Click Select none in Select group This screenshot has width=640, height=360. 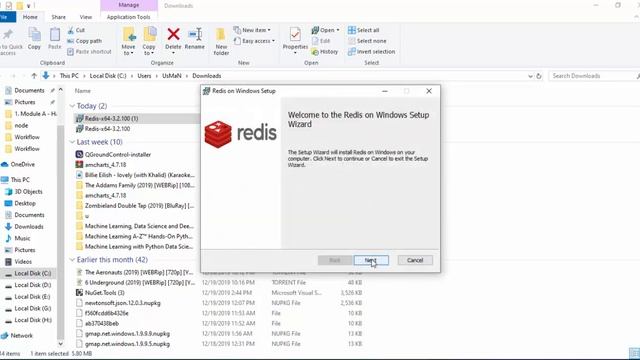[x=367, y=41]
